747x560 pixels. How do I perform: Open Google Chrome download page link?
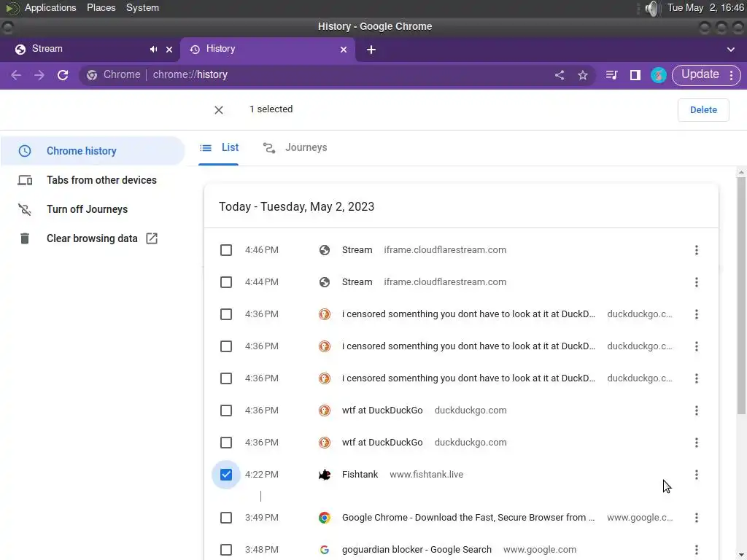[x=468, y=518]
